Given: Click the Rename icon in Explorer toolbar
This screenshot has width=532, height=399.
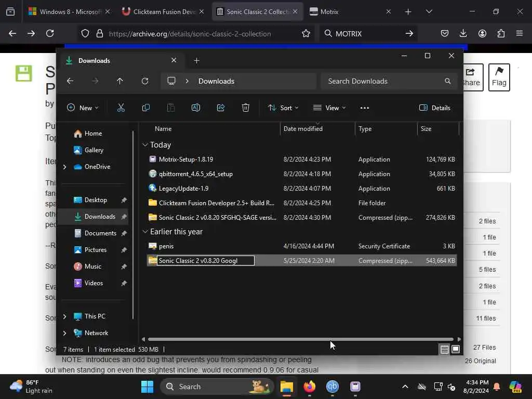Looking at the screenshot, I should tap(196, 108).
